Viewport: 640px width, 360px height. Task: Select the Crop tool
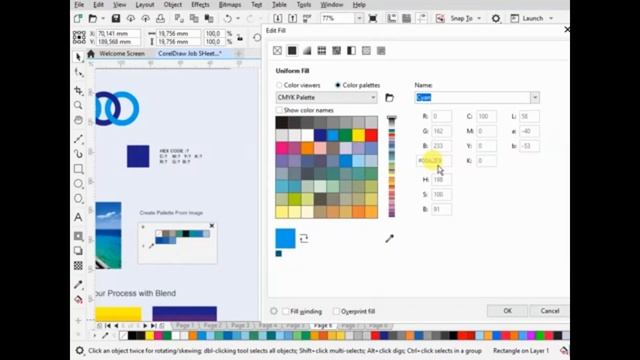pyautogui.click(x=78, y=90)
